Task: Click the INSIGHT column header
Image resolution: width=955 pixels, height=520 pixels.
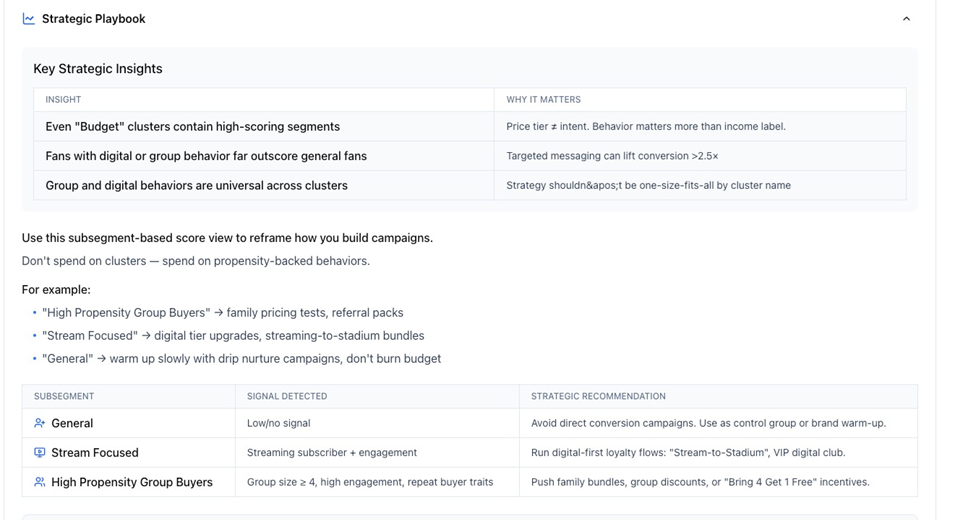Action: 63,99
